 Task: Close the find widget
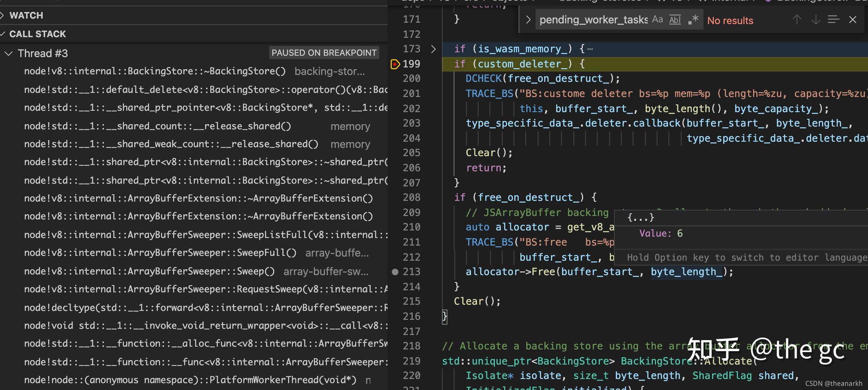coord(853,20)
